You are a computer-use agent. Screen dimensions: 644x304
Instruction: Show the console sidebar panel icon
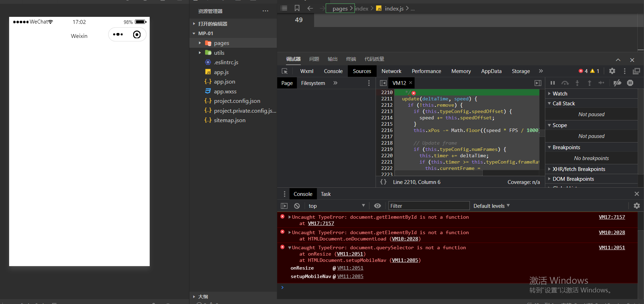point(284,206)
